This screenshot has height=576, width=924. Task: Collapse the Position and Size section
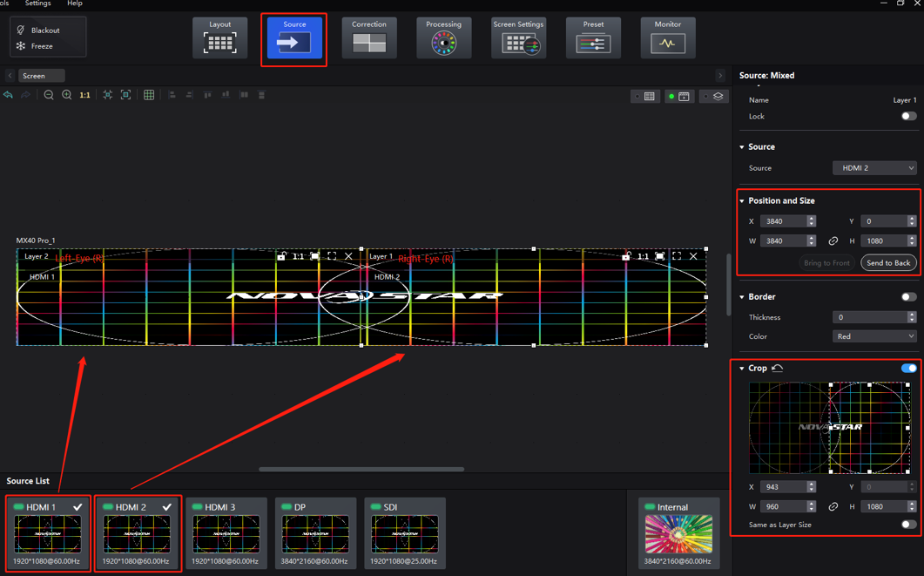click(742, 201)
